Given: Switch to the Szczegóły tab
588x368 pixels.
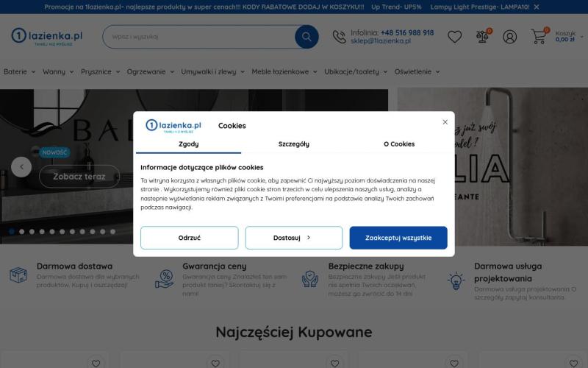Looking at the screenshot, I should [x=293, y=144].
